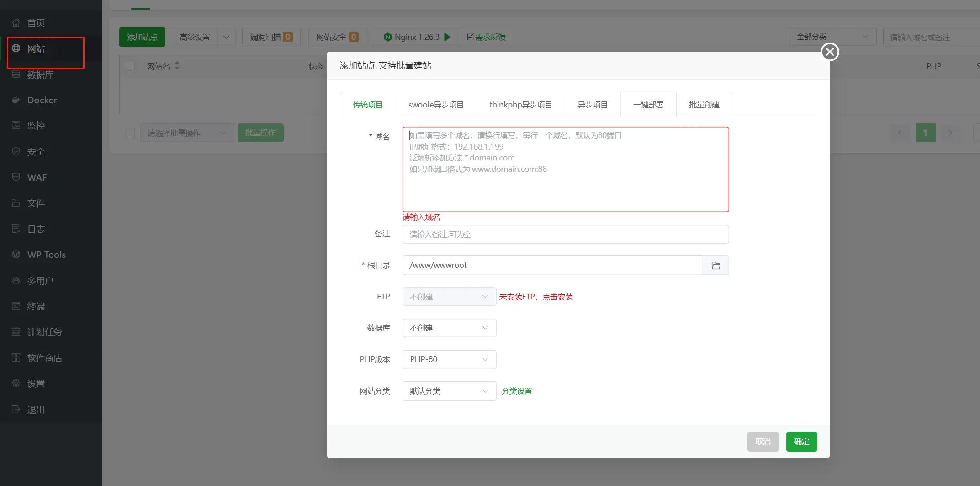Open the 请选择批量操作 dropdown
This screenshot has width=980, height=486.
[x=187, y=133]
